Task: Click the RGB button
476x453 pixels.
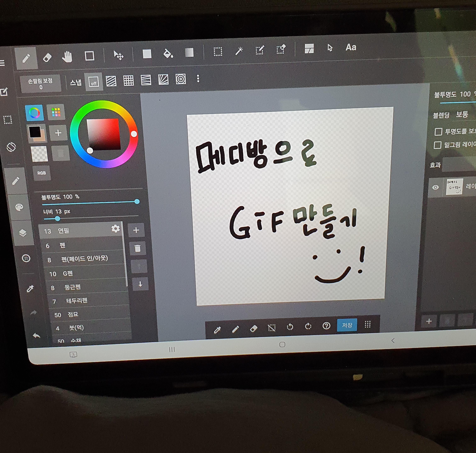Action: coord(42,173)
